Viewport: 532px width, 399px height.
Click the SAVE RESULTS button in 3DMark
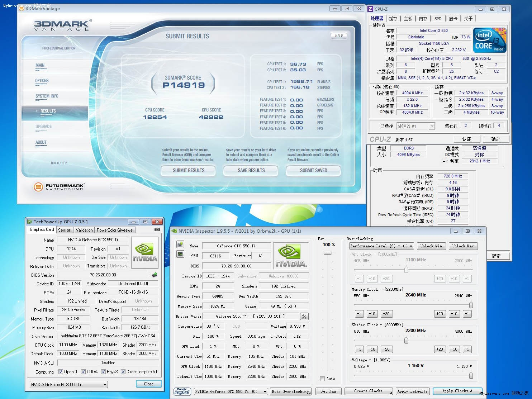(251, 171)
